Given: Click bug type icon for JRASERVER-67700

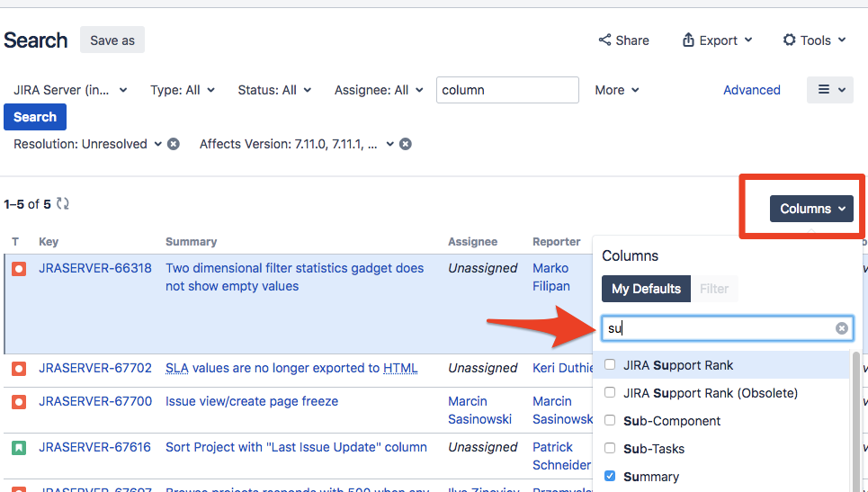Looking at the screenshot, I should tap(19, 402).
